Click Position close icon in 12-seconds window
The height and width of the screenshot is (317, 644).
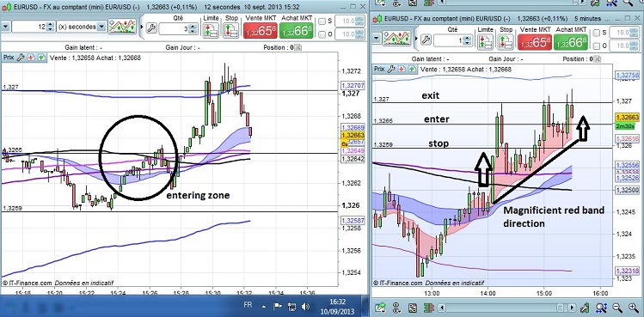point(298,47)
